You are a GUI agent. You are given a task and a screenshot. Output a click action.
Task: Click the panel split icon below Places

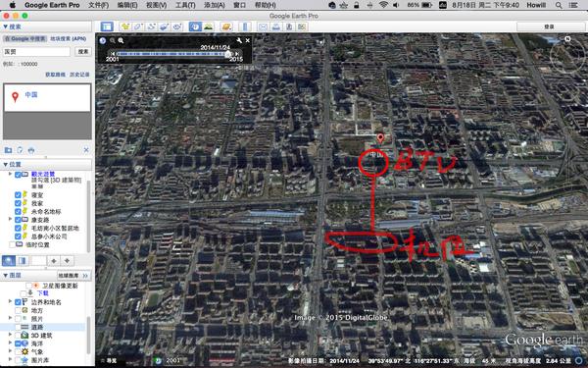click(23, 261)
